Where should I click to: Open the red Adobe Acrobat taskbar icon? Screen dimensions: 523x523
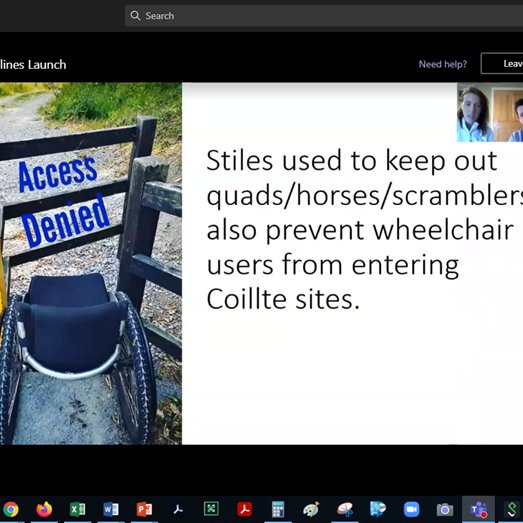244,509
